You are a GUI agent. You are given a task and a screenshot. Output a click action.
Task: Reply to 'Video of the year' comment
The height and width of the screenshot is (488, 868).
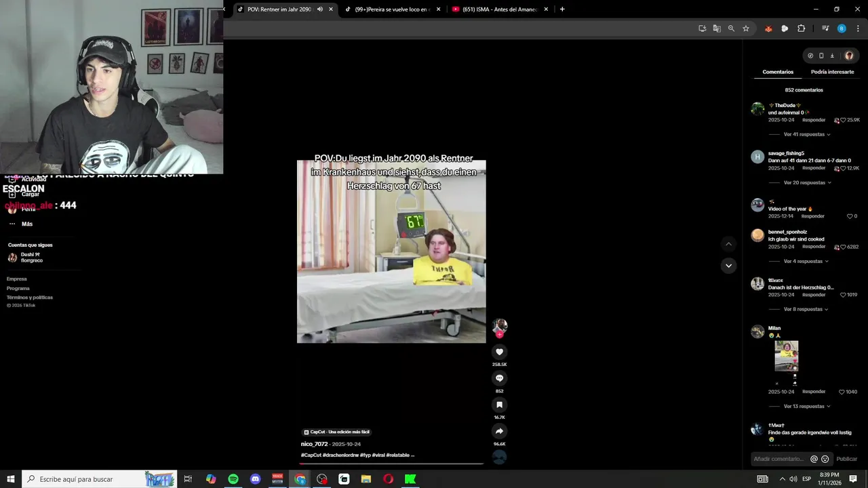(813, 216)
